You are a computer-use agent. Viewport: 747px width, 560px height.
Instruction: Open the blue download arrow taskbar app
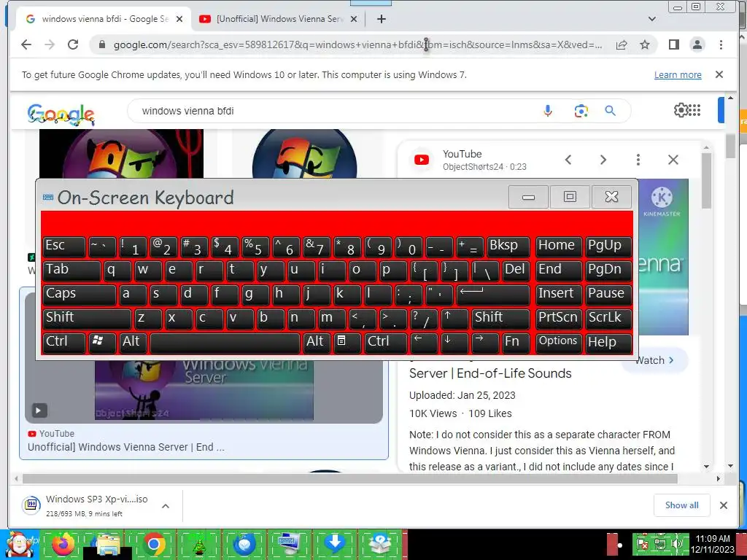tap(334, 544)
